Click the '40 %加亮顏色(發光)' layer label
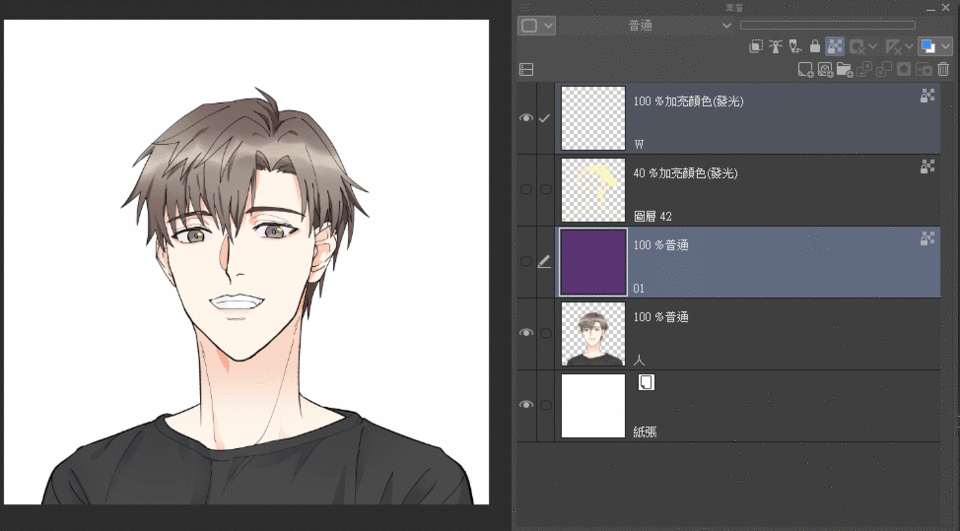960x531 pixels. pos(685,173)
